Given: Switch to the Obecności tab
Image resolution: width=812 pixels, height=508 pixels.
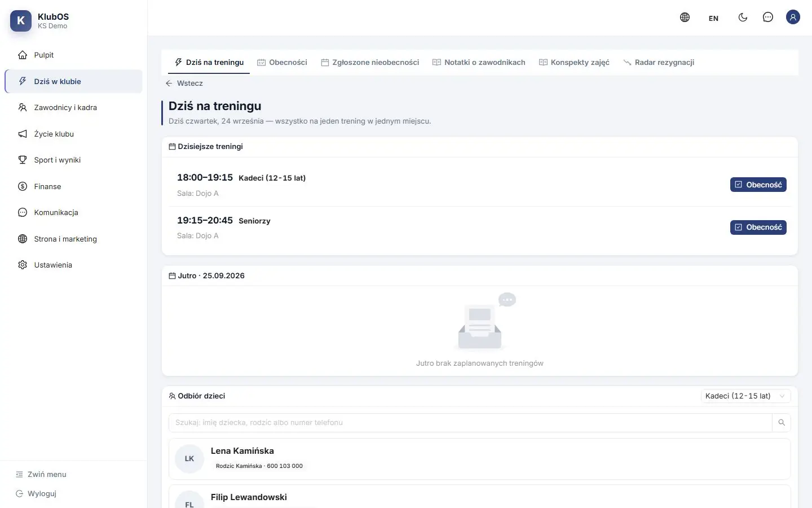Looking at the screenshot, I should click(x=282, y=62).
